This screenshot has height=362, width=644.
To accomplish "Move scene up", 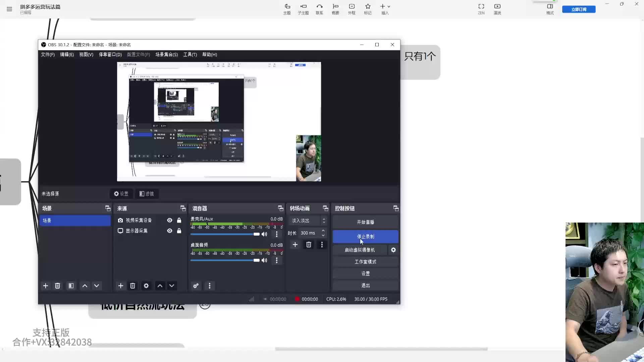I will click(85, 286).
